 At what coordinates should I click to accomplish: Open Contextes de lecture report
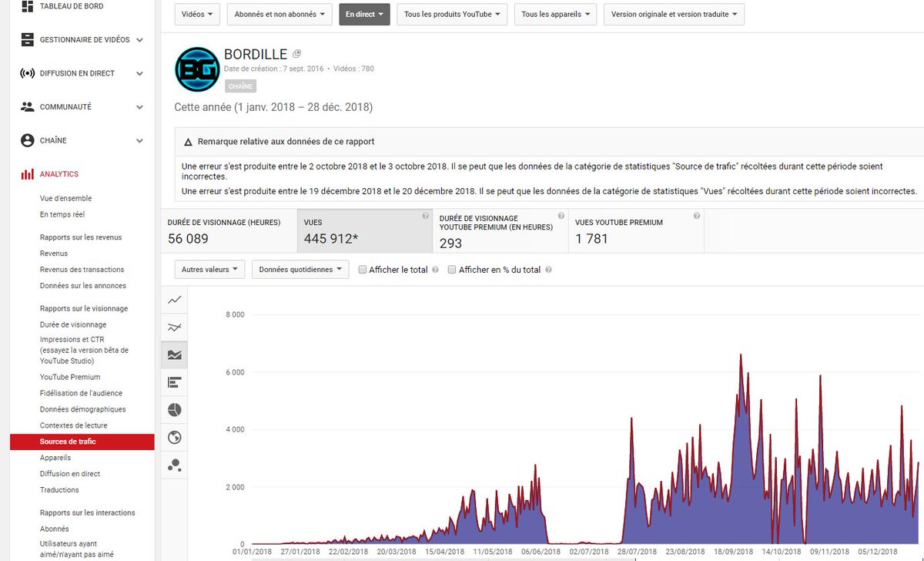tap(74, 426)
